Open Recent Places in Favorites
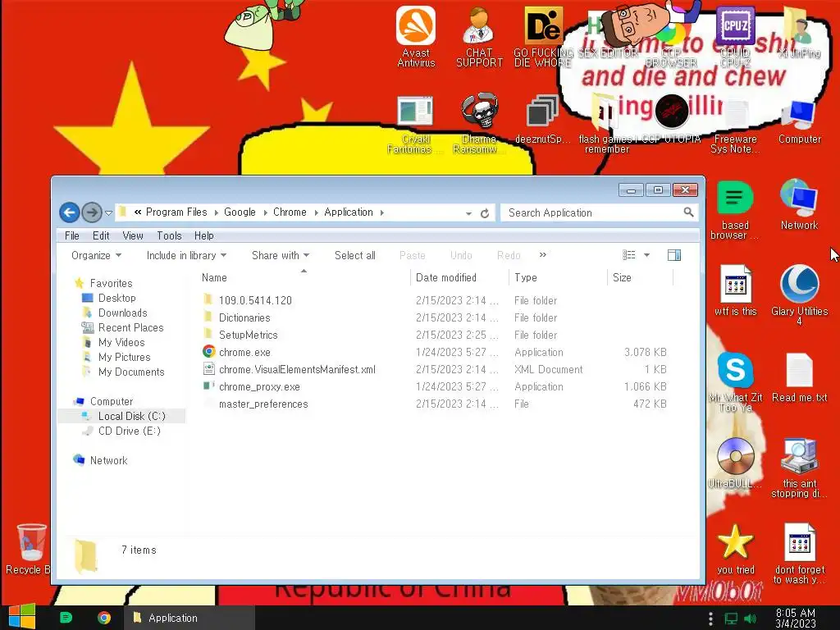Image resolution: width=840 pixels, height=630 pixels. pos(130,327)
